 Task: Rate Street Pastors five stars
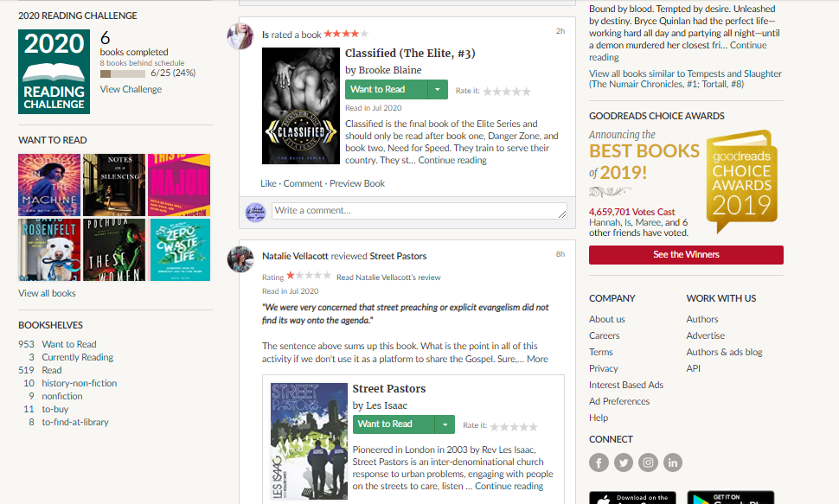[x=533, y=426]
